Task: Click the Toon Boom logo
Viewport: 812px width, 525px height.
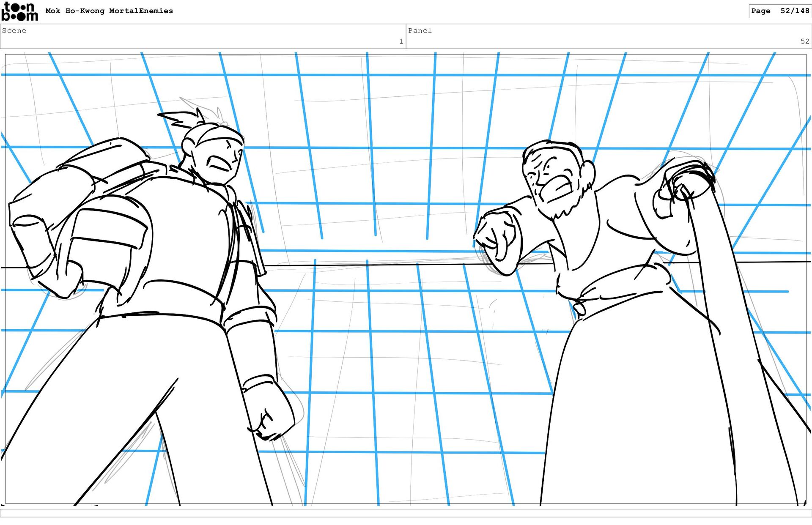Action: coord(19,11)
